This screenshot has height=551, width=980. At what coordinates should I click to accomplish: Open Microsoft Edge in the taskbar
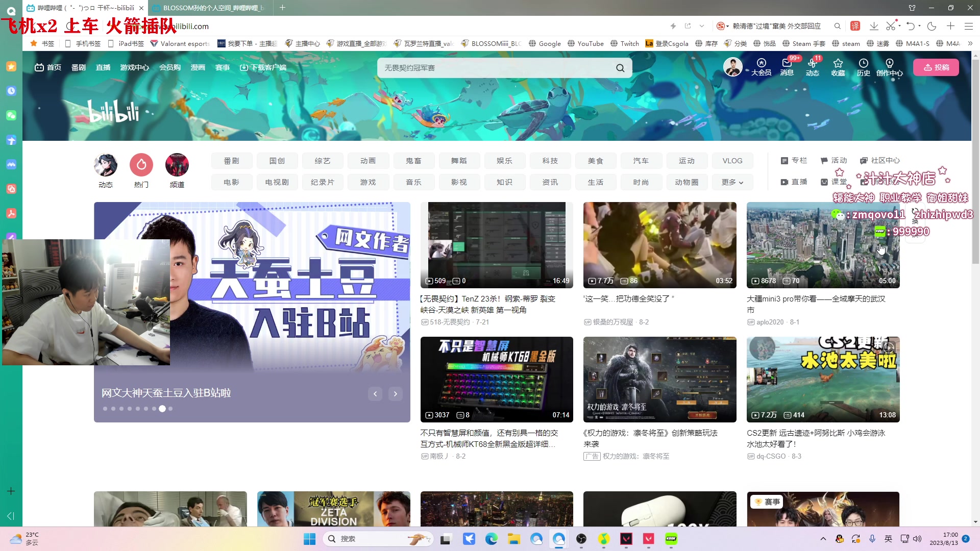pos(491,539)
